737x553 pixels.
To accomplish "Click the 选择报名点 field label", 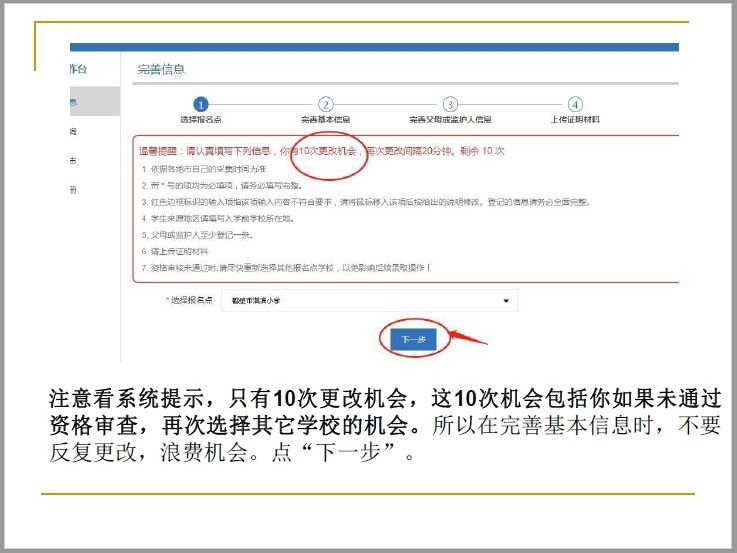I will click(x=189, y=300).
